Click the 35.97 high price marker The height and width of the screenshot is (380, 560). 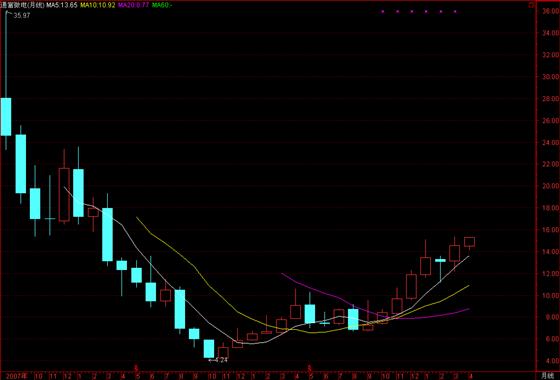click(x=22, y=16)
